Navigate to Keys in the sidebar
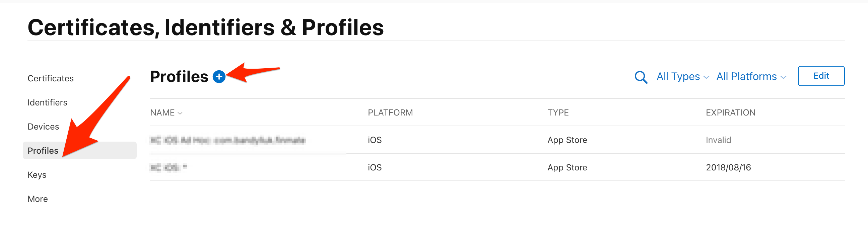The width and height of the screenshot is (868, 229). pos(37,175)
